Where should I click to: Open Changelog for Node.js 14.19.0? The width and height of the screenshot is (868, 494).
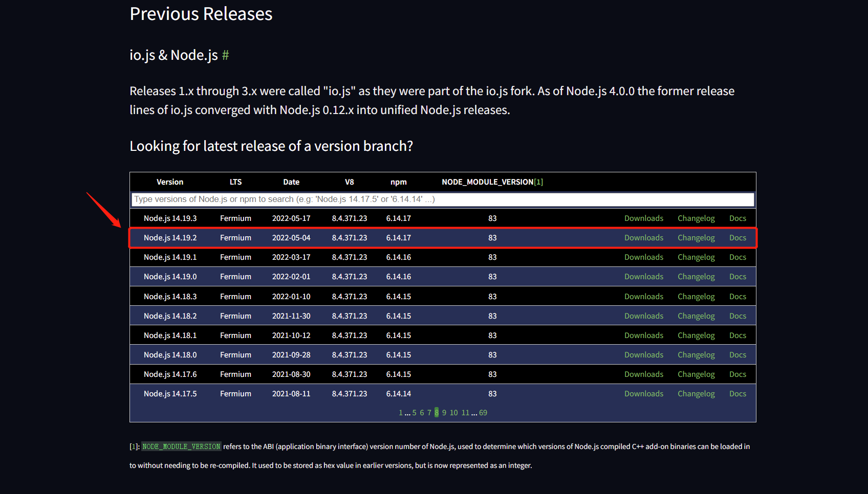pyautogui.click(x=696, y=277)
